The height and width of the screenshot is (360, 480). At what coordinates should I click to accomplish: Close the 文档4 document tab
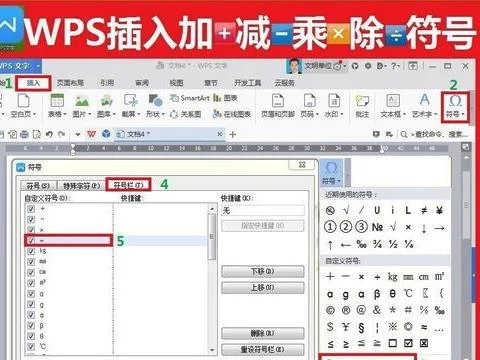tap(220, 134)
